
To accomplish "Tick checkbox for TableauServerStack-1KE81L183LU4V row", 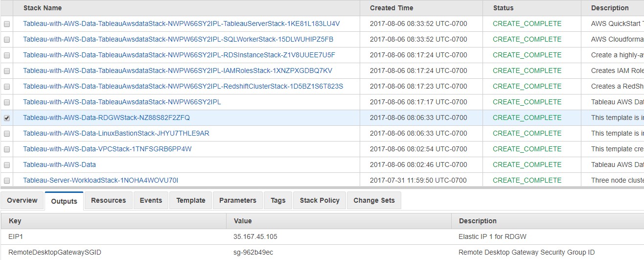I will 7,24.
